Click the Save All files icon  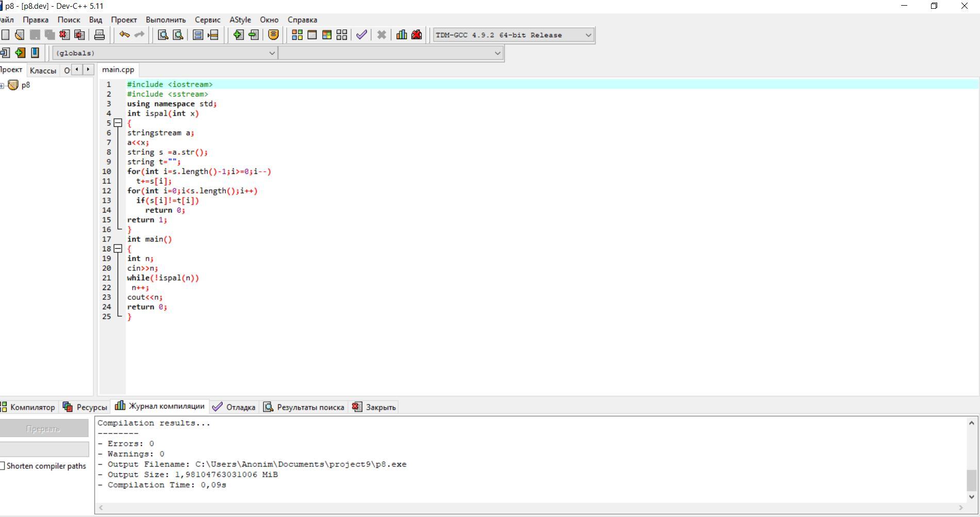pyautogui.click(x=49, y=35)
